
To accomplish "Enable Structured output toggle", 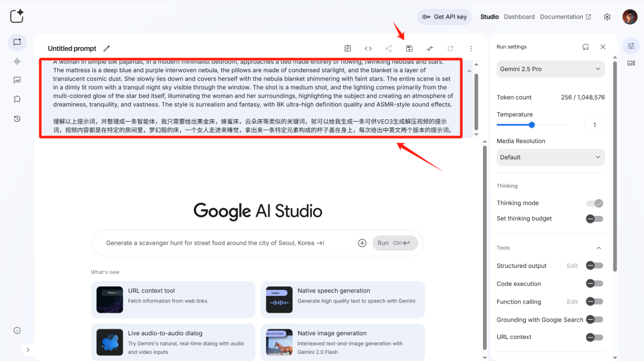I will tap(595, 266).
